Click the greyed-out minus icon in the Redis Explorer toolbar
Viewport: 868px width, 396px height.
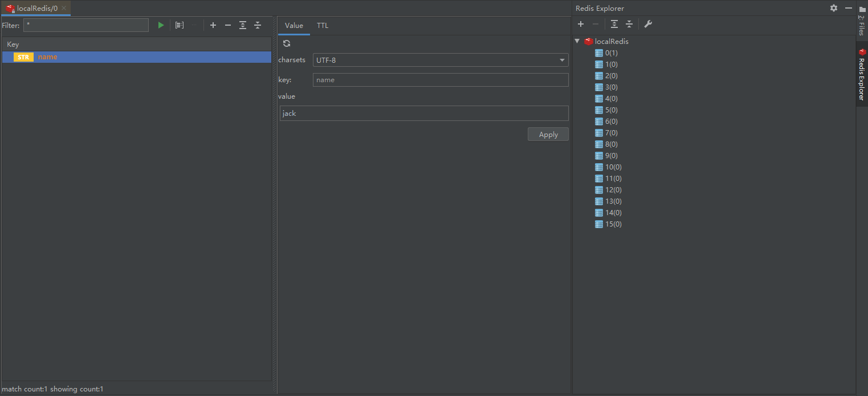coord(596,24)
